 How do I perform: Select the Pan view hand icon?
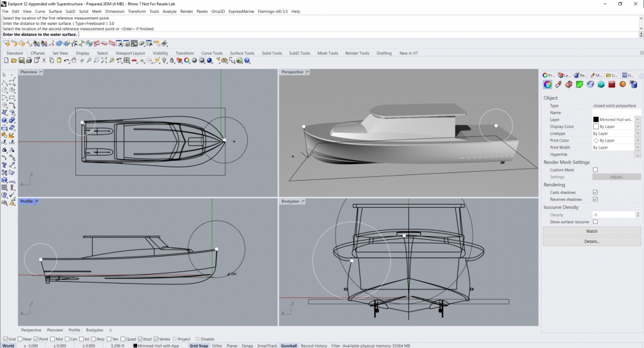point(74,60)
